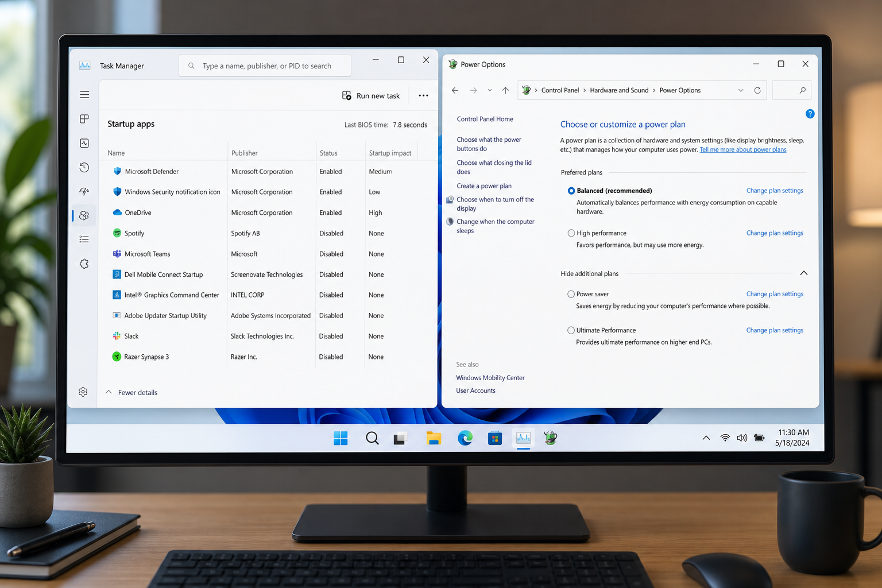Select the Dell Mobile Connect Startup row
882x588 pixels.
(265, 274)
